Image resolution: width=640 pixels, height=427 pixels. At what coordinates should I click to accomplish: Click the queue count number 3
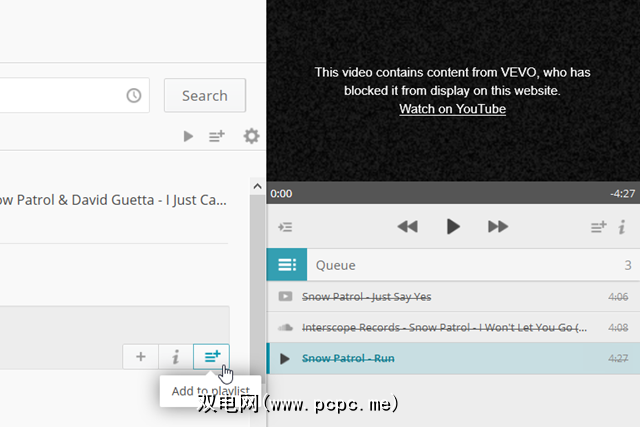pyautogui.click(x=628, y=265)
